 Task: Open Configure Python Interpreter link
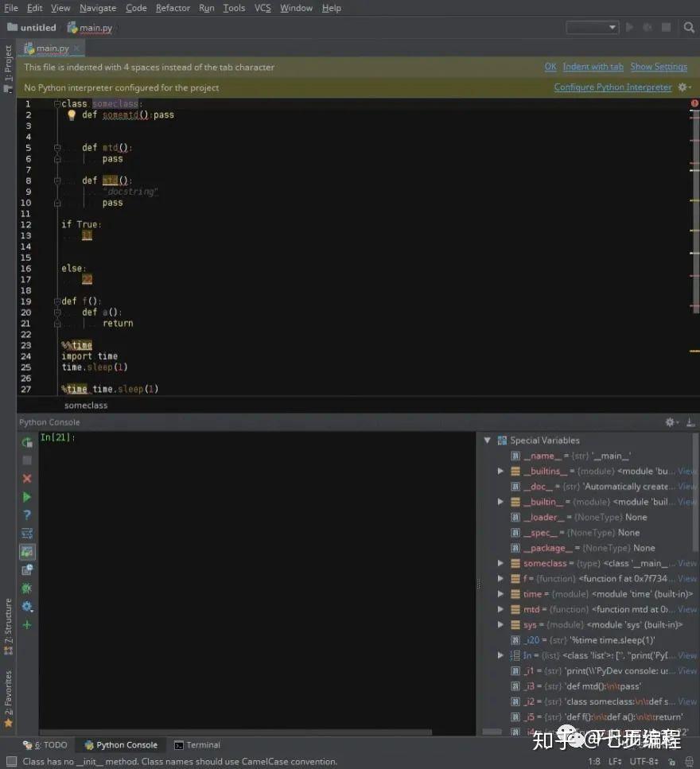click(x=612, y=87)
